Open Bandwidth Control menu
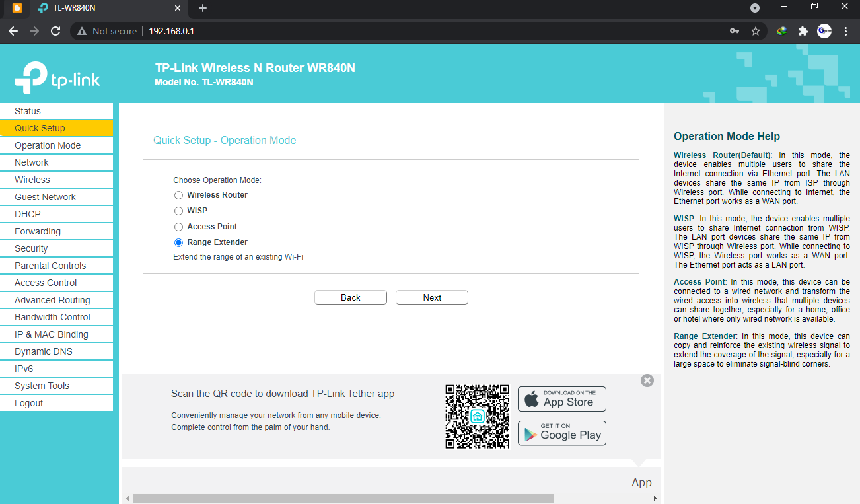Viewport: 860px width, 504px height. coord(56,317)
